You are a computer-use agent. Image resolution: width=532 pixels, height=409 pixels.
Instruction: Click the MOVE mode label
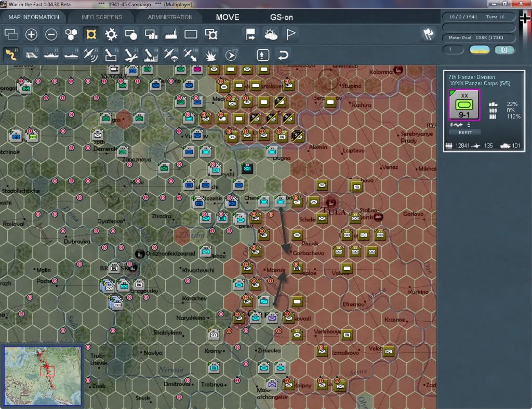click(228, 17)
